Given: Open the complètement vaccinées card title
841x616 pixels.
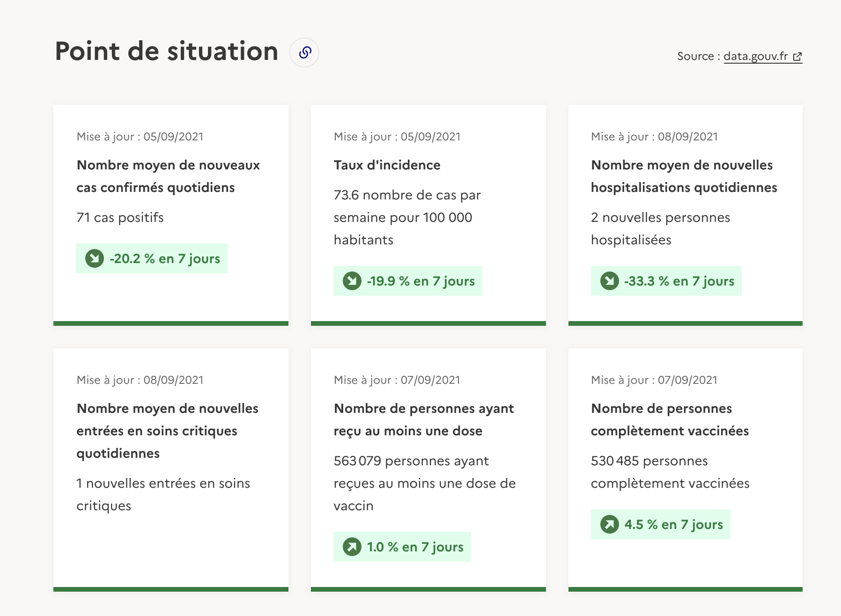Looking at the screenshot, I should point(670,420).
